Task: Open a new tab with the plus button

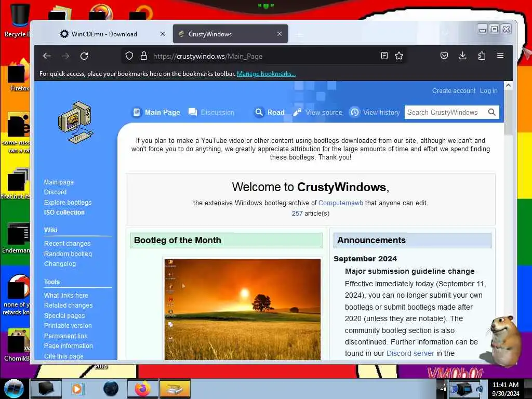Action: click(299, 34)
